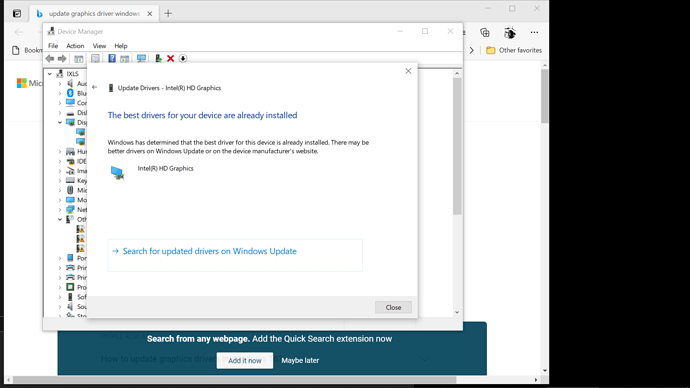Click the red X Uninstall device icon

(x=171, y=59)
